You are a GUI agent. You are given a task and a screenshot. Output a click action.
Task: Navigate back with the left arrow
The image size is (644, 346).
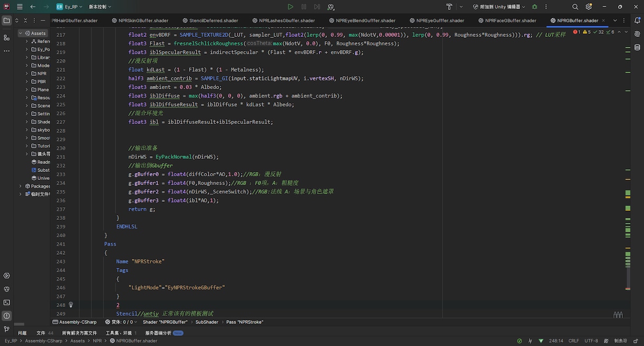coord(33,7)
